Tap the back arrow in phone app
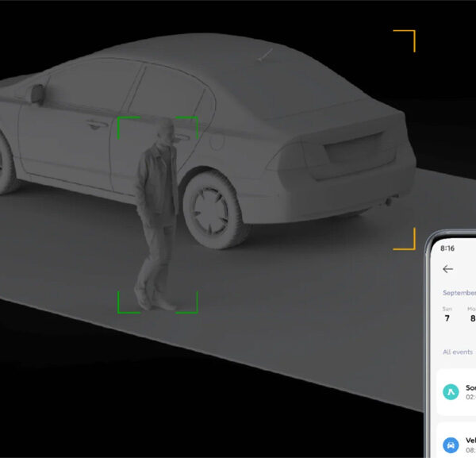476x458 pixels. pos(448,269)
